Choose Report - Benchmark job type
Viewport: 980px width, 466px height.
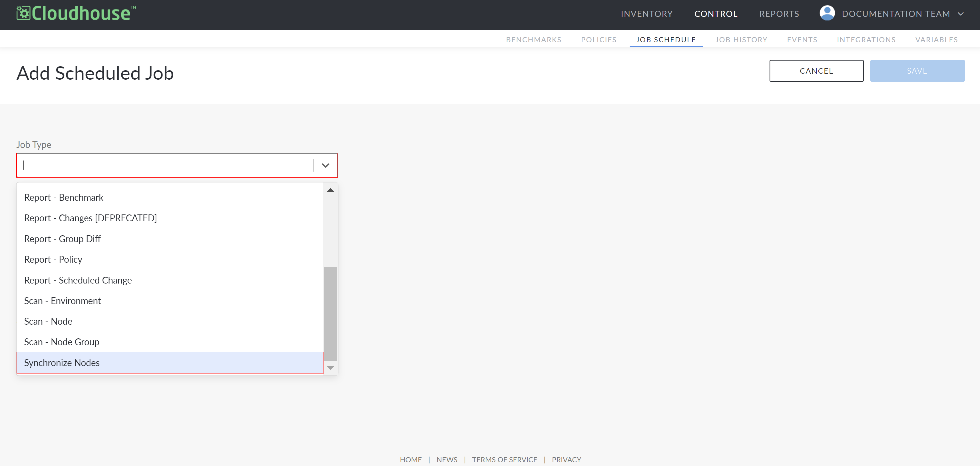point(170,197)
